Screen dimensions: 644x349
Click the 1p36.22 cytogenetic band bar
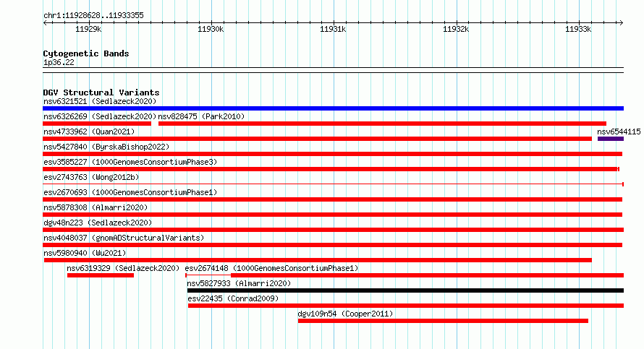tap(333, 70)
